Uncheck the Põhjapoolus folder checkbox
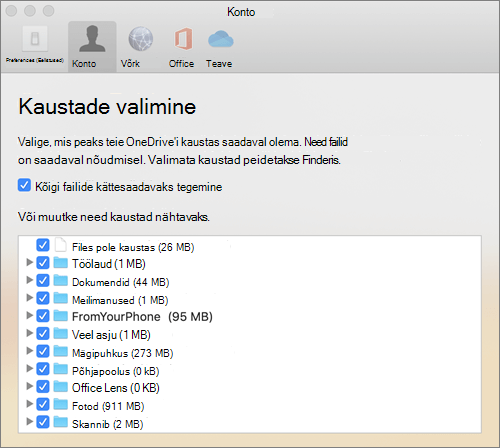This screenshot has height=448, width=500. point(43,369)
